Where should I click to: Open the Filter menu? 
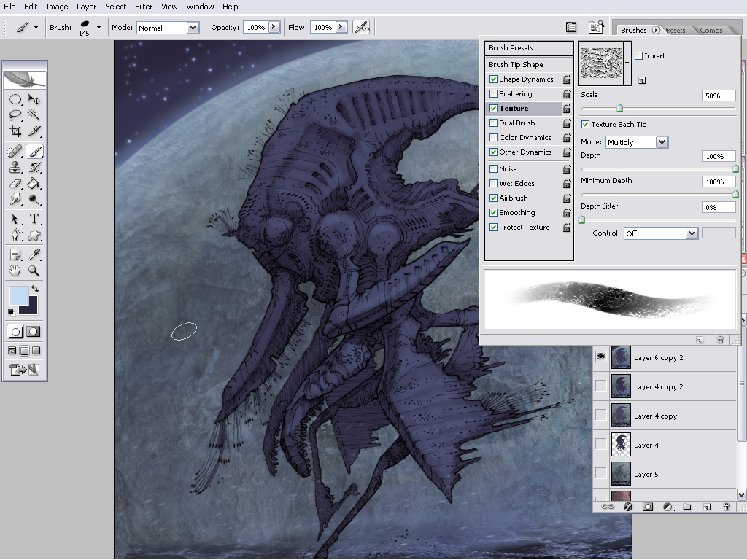(x=144, y=7)
